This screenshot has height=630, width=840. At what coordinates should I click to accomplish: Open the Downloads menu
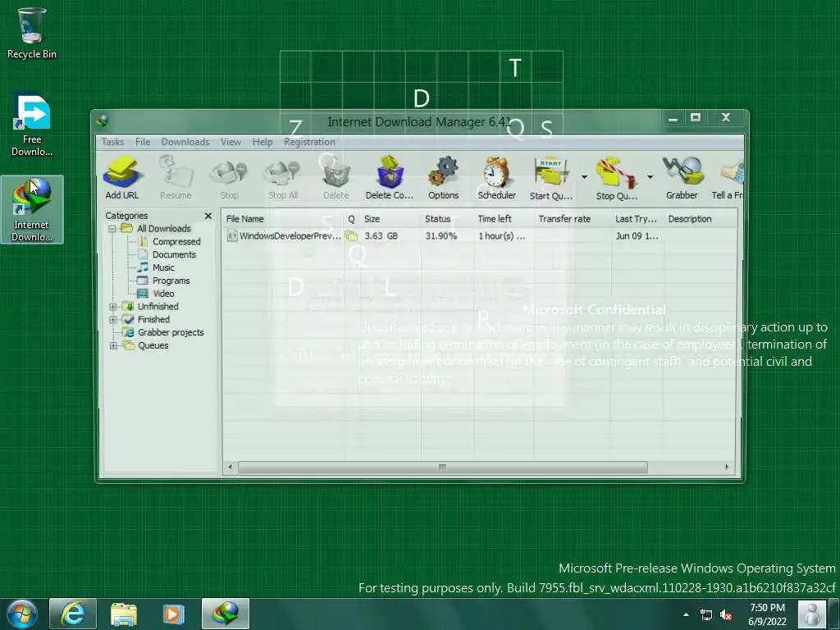coord(185,142)
